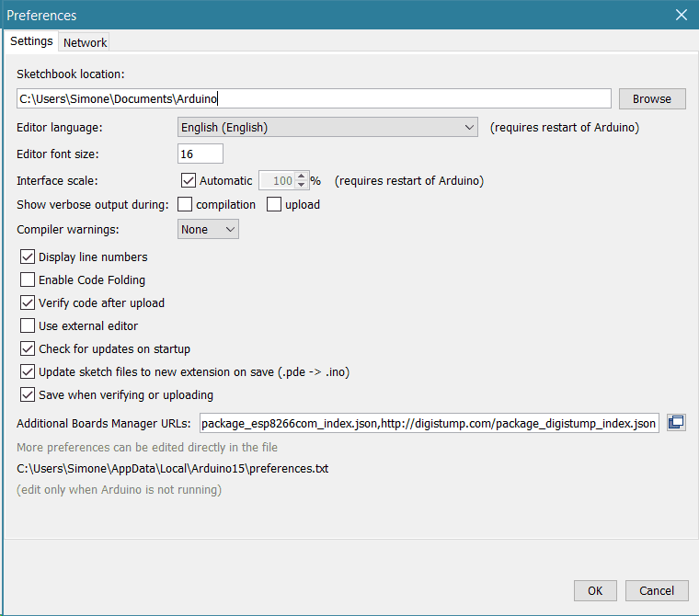
Task: Check the Use external editor option
Action: pyautogui.click(x=28, y=326)
